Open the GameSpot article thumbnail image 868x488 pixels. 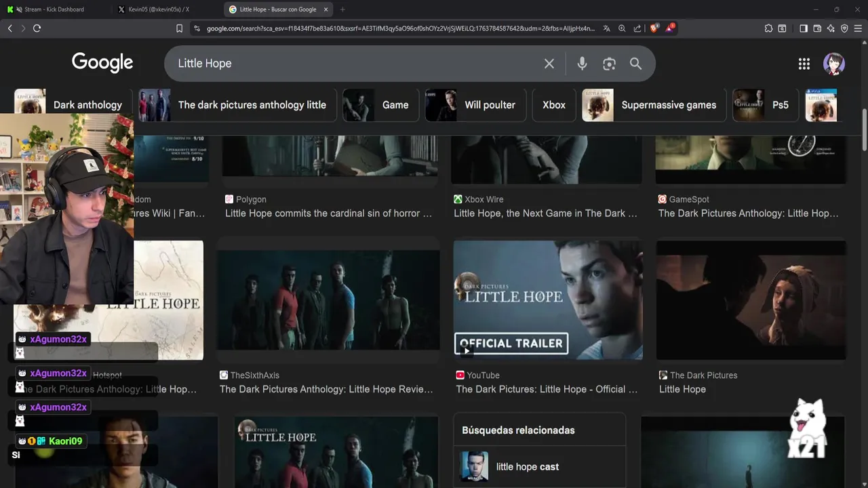[x=751, y=160]
